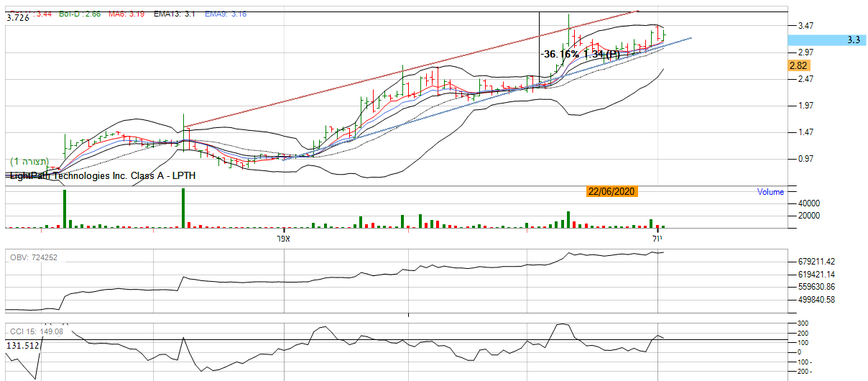Click the 40000 volume axis tick
868x381 pixels.
[809, 203]
